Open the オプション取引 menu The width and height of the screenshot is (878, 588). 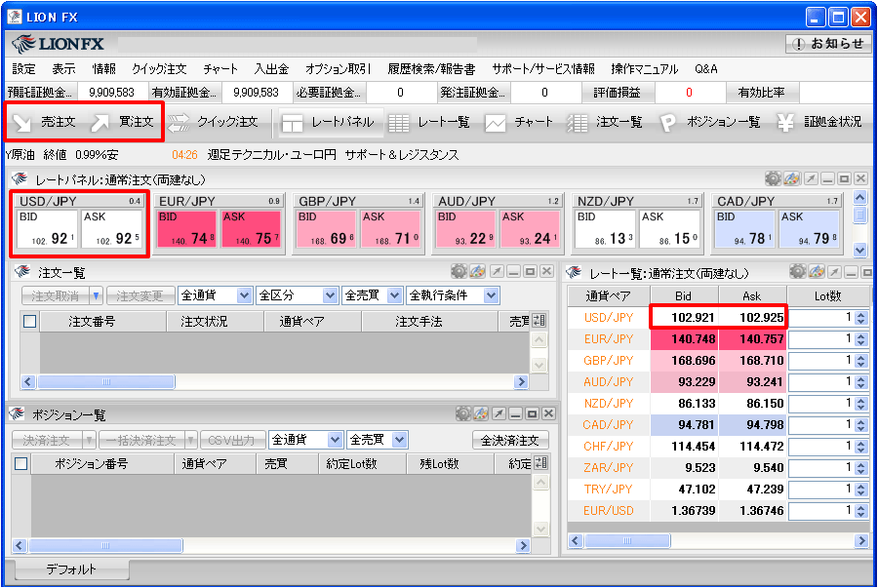[x=339, y=69]
